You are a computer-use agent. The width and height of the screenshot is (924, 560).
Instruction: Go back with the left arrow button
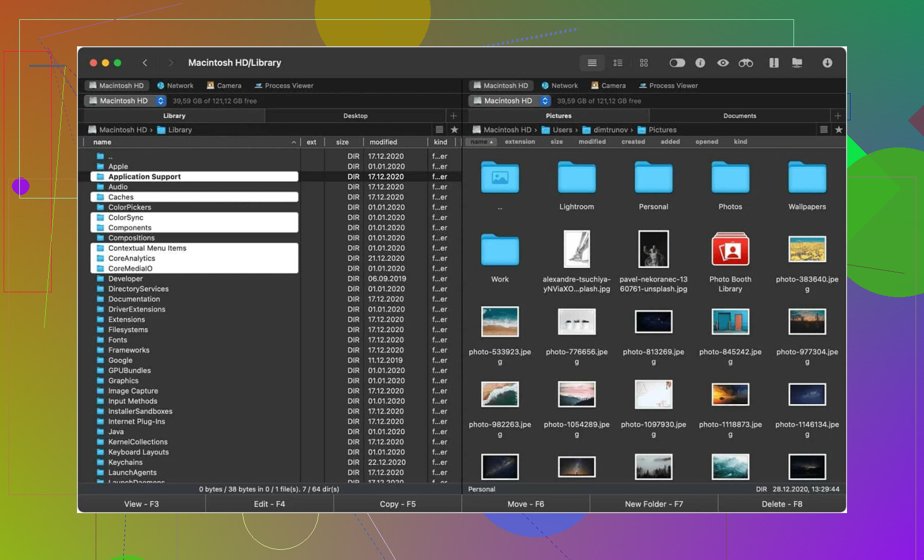tap(145, 63)
